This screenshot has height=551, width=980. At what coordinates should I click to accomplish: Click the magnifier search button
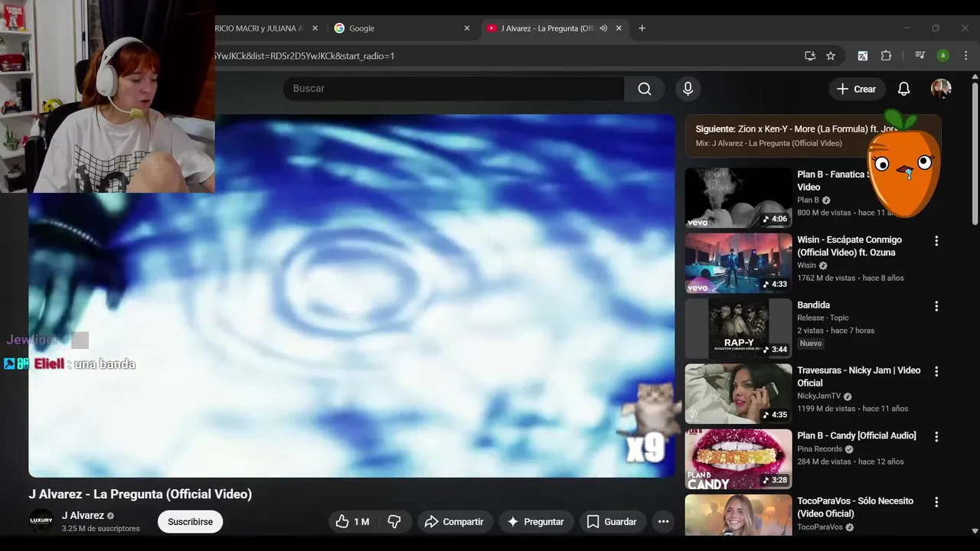(645, 89)
